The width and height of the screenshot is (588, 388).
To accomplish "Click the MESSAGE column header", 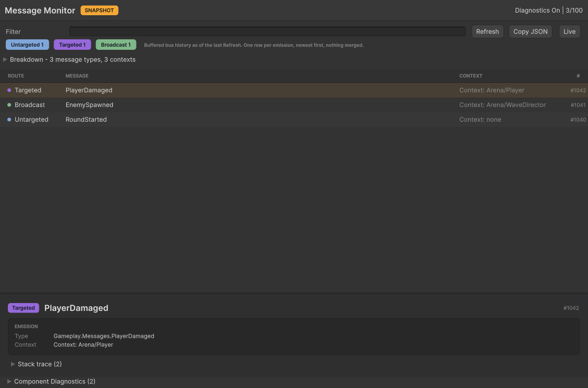I will pyautogui.click(x=77, y=76).
